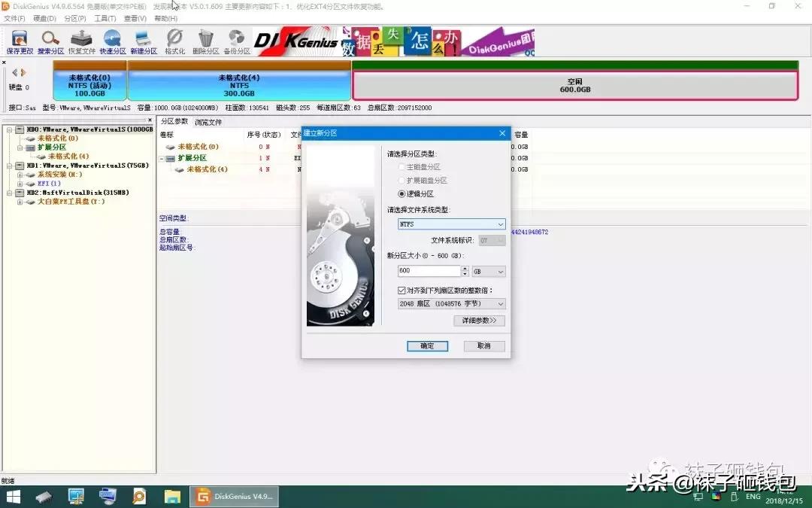Screen dimensions: 812x508
Task: Uncheck the sector alignment checkbox
Action: tap(402, 290)
